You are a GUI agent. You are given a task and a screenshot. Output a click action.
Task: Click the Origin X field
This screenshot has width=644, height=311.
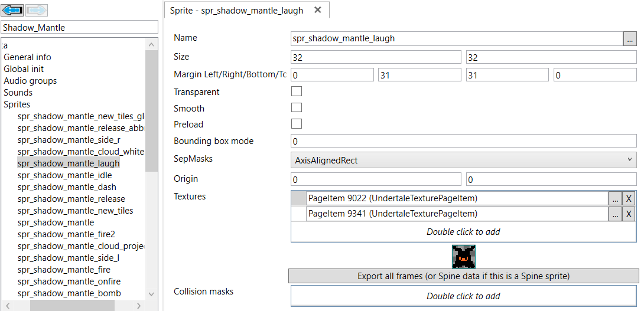coord(376,179)
